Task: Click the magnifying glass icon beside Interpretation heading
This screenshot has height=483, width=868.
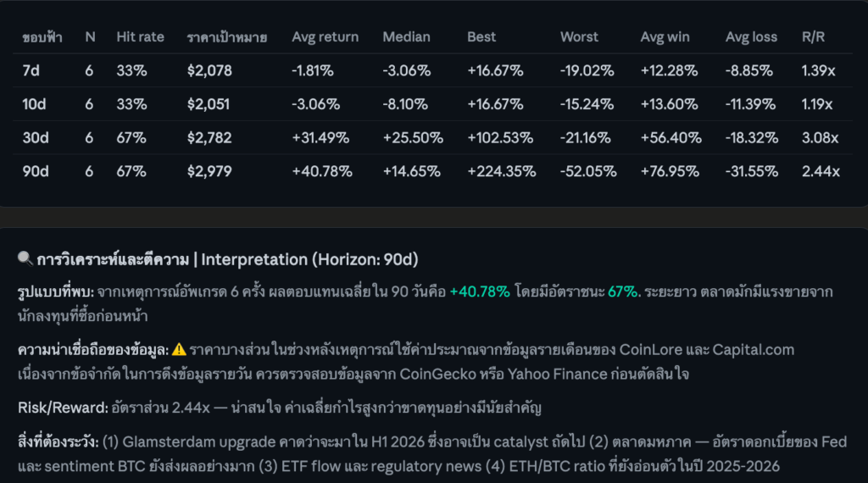Action: click(25, 258)
